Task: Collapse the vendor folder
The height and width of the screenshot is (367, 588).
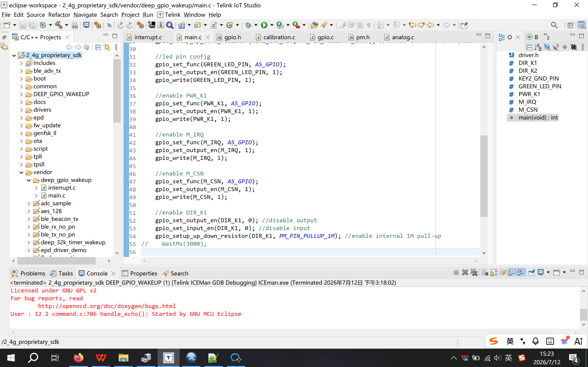Action: 22,172
